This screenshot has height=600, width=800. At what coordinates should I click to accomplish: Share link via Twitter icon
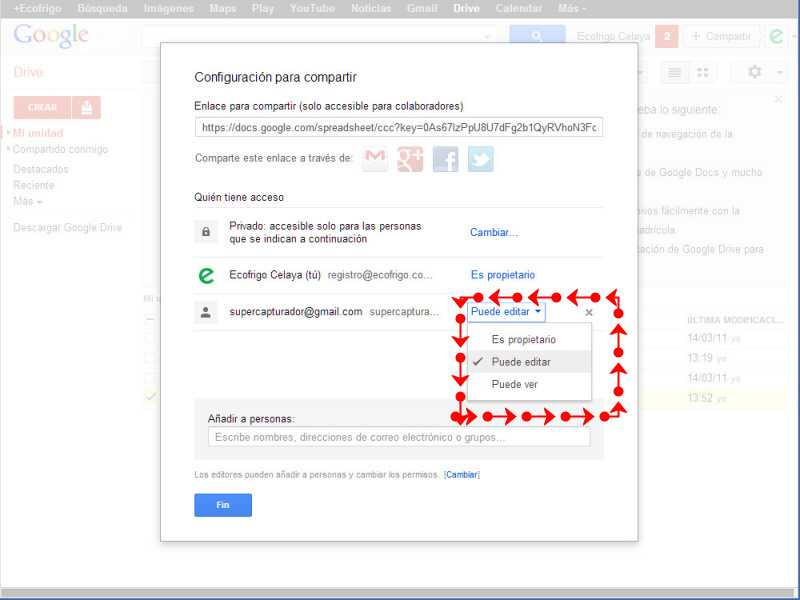[x=481, y=159]
